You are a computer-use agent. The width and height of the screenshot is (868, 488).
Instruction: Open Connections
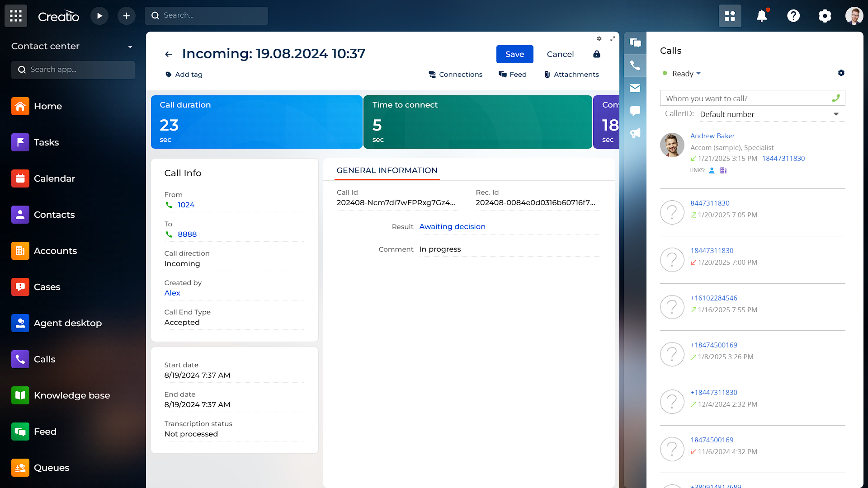coord(456,75)
